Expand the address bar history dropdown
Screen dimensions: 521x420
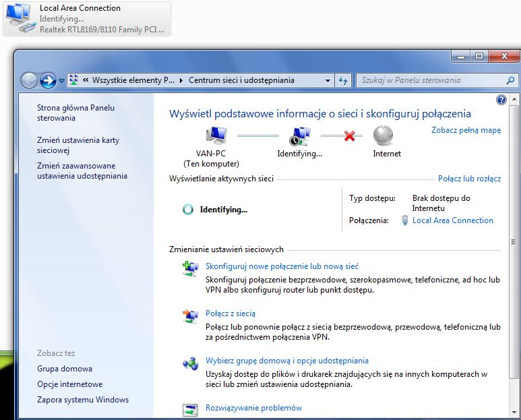coord(328,80)
